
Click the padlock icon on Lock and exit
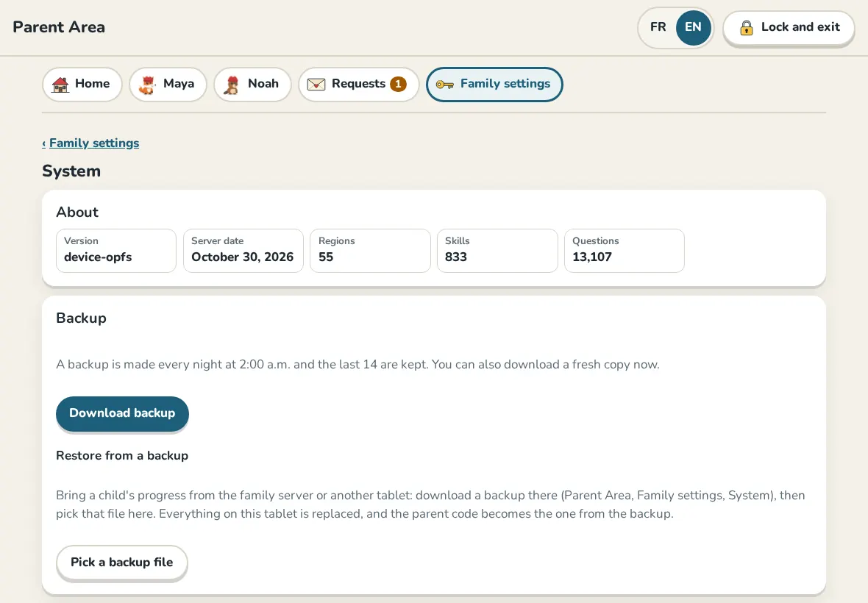[x=746, y=28]
